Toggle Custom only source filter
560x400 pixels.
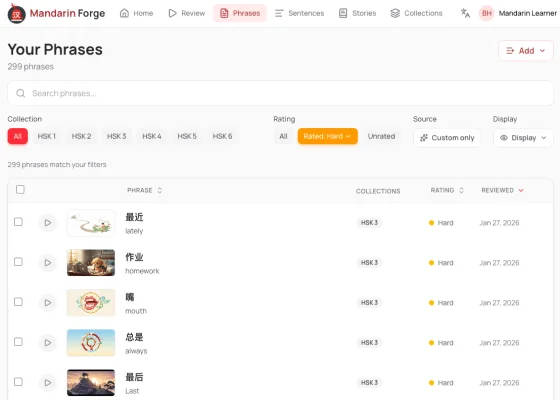[x=447, y=138]
